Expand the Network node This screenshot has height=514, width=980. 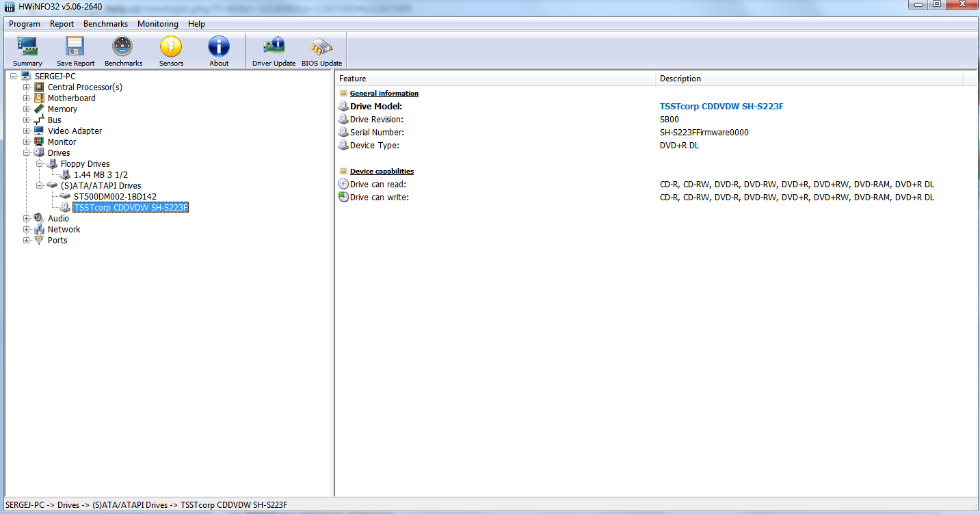click(27, 230)
